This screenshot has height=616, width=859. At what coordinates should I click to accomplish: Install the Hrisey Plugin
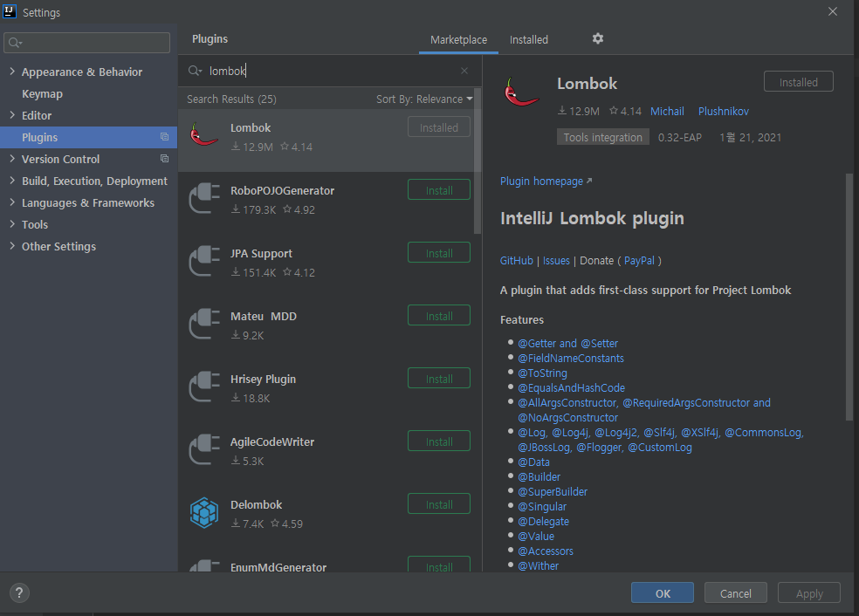click(x=439, y=379)
